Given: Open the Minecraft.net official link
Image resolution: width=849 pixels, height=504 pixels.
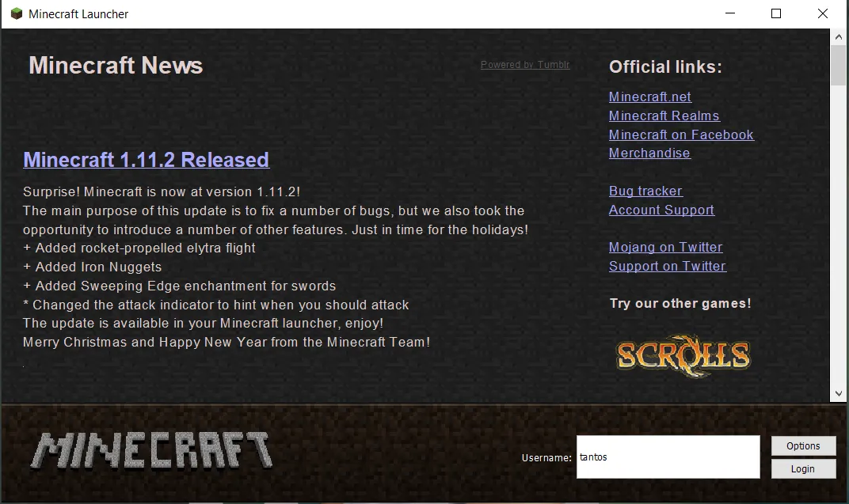Looking at the screenshot, I should (649, 97).
